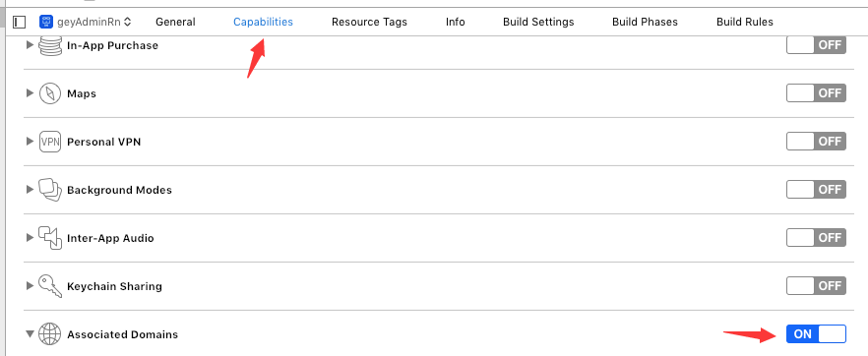Toggle the navigator sidebar panel icon
Viewport: 868px width, 356px height.
(20, 22)
